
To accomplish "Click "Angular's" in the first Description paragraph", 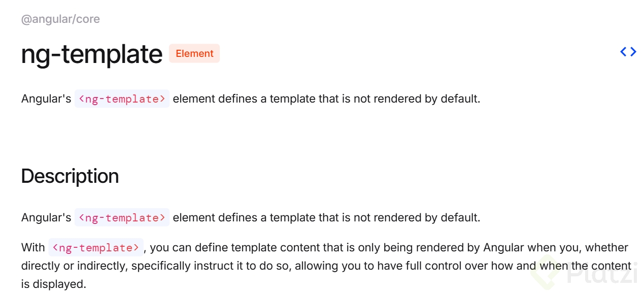I will pyautogui.click(x=46, y=218).
